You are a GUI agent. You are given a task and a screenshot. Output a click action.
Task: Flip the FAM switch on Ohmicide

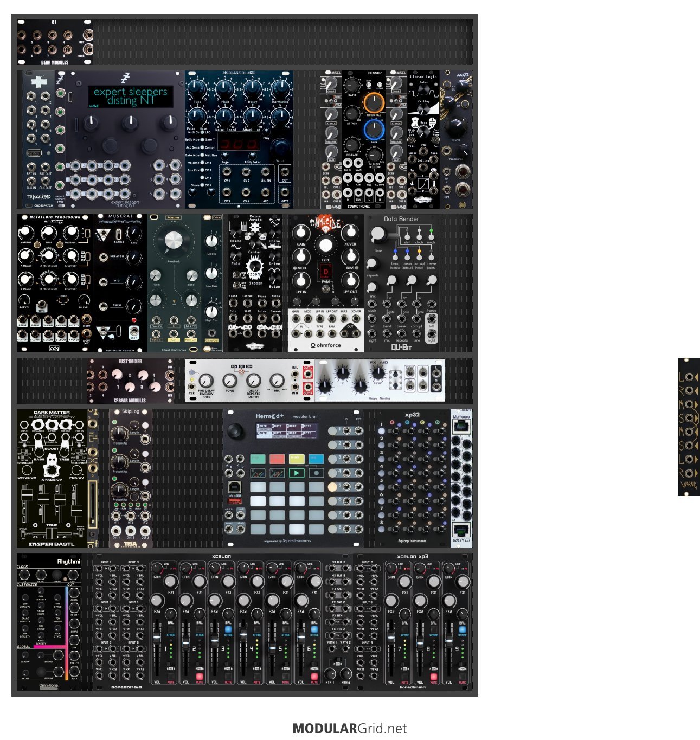point(325,289)
